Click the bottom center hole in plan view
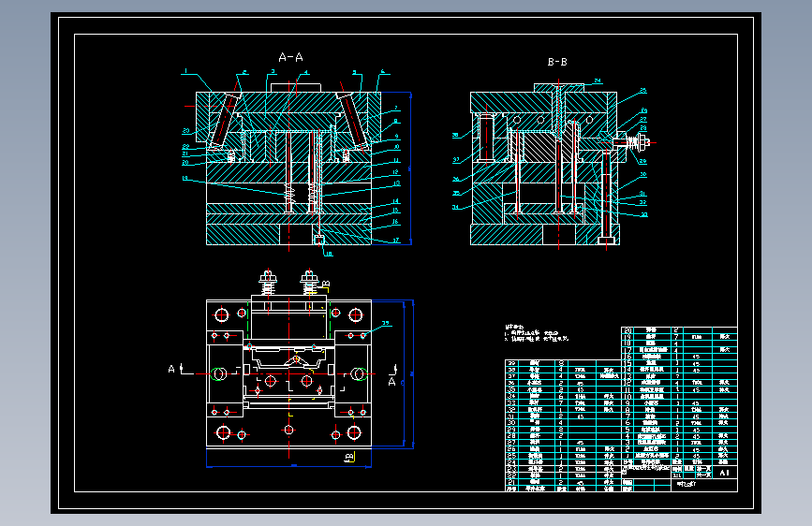This screenshot has width=812, height=526. pos(289,430)
